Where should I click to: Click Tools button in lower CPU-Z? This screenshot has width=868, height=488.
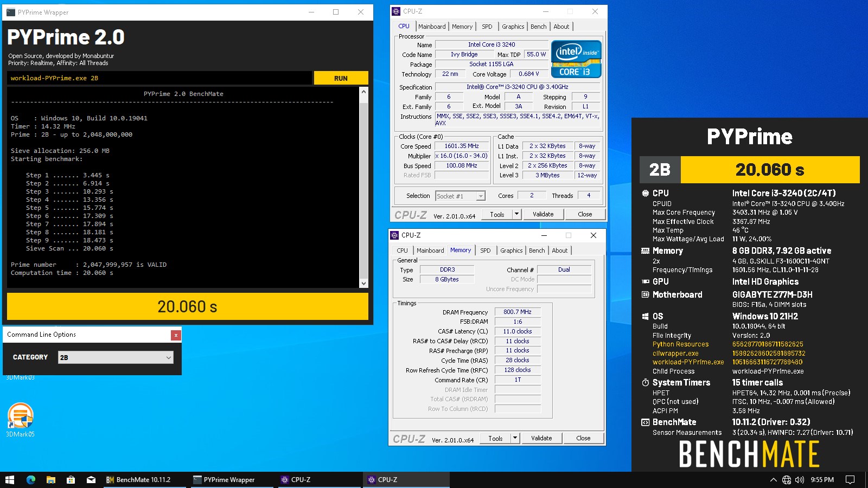point(495,438)
